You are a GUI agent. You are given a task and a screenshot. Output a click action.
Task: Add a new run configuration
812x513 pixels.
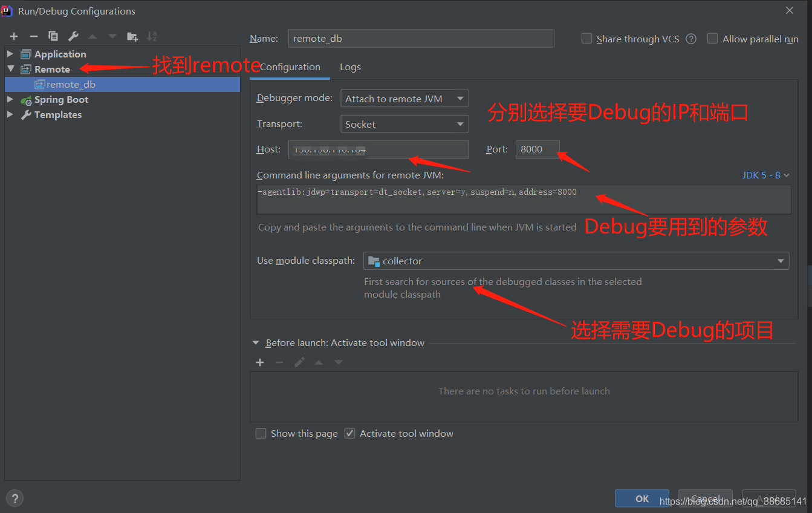(13, 36)
